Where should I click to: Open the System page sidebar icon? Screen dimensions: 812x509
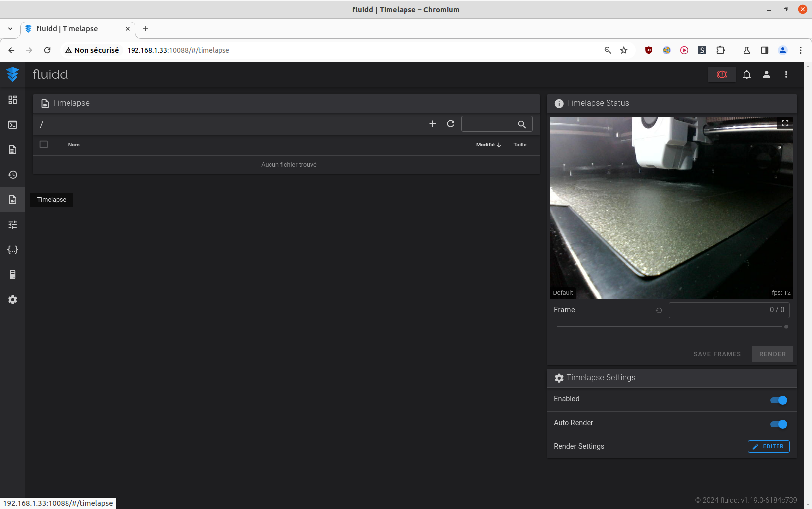pyautogui.click(x=13, y=275)
